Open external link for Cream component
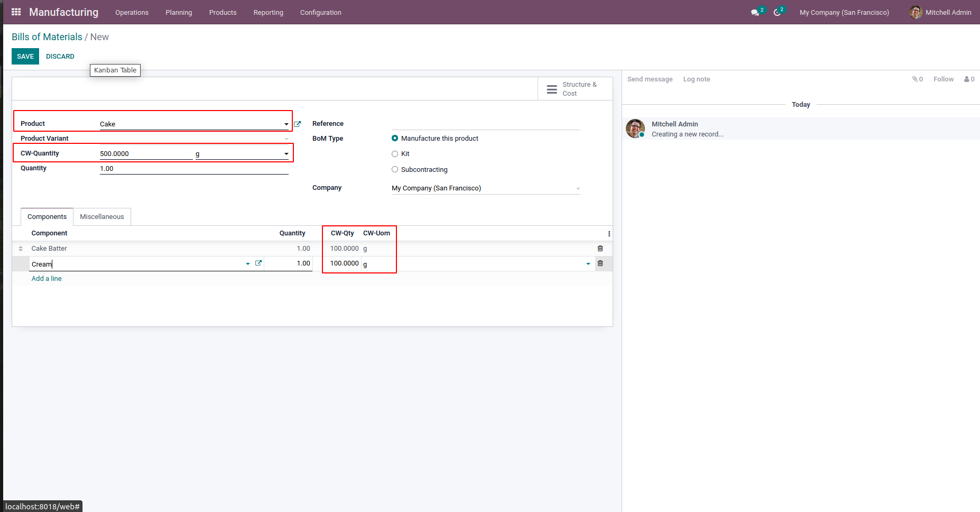Viewport: 980px width, 512px height. tap(258, 263)
